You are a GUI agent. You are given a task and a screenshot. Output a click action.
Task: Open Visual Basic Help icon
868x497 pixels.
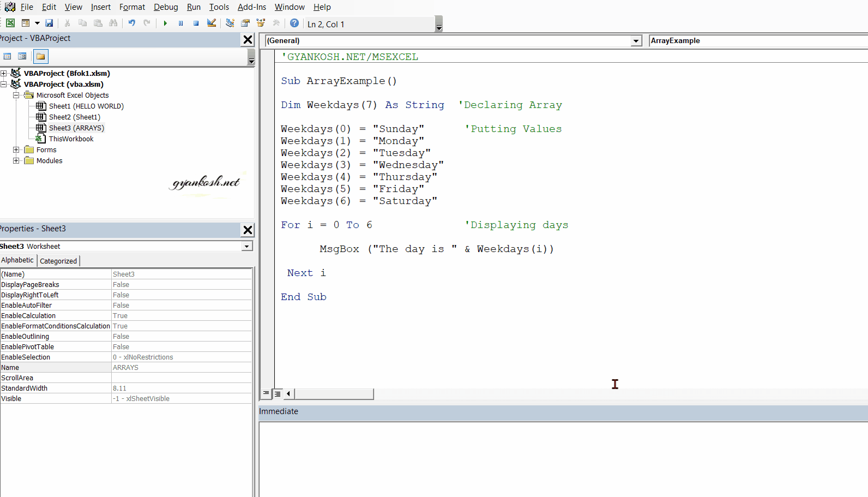(x=294, y=23)
